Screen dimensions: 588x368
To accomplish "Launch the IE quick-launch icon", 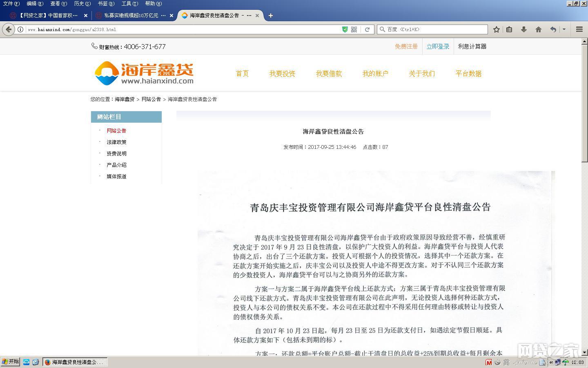I will tap(36, 362).
